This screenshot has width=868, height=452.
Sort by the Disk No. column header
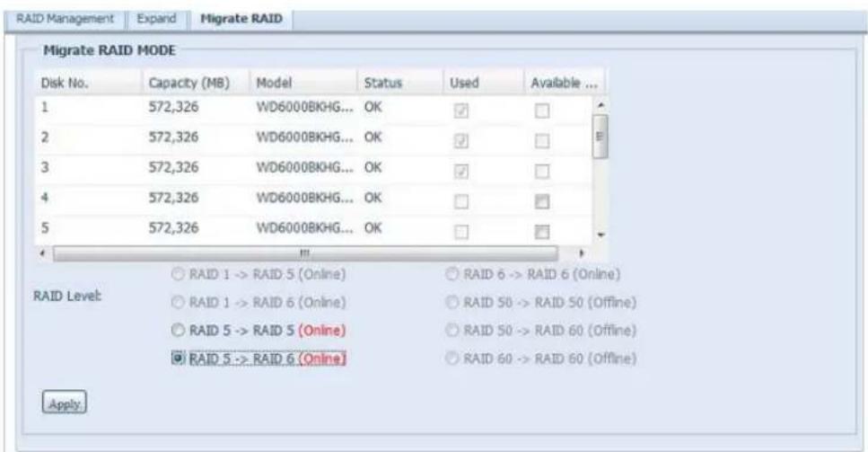pyautogui.click(x=89, y=83)
